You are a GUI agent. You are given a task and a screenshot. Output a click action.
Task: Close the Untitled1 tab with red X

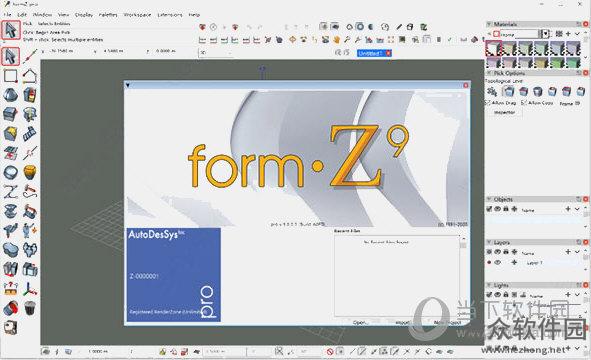pyautogui.click(x=388, y=53)
